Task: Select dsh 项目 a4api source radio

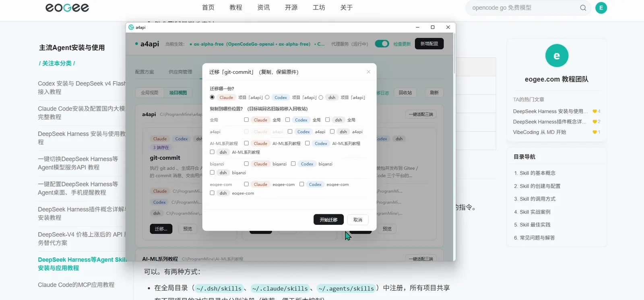Action: pyautogui.click(x=321, y=97)
